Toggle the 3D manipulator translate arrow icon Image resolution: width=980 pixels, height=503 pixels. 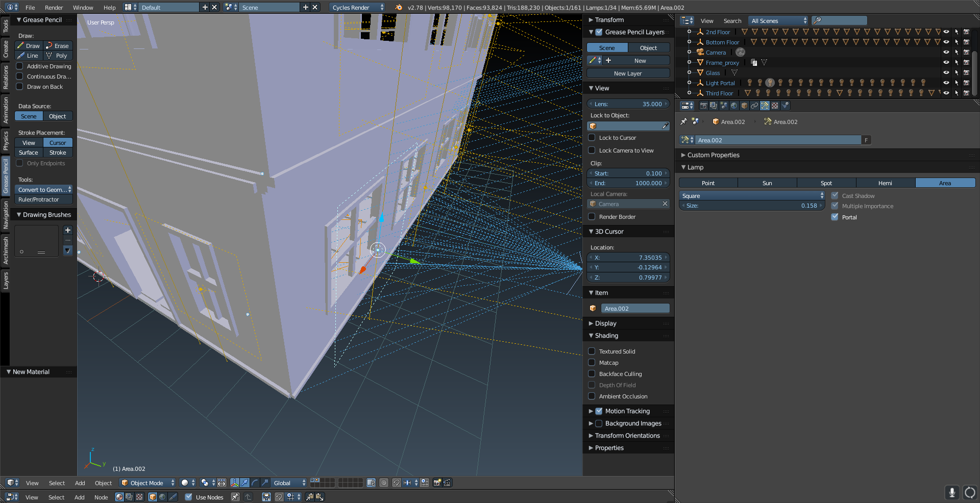coord(244,483)
